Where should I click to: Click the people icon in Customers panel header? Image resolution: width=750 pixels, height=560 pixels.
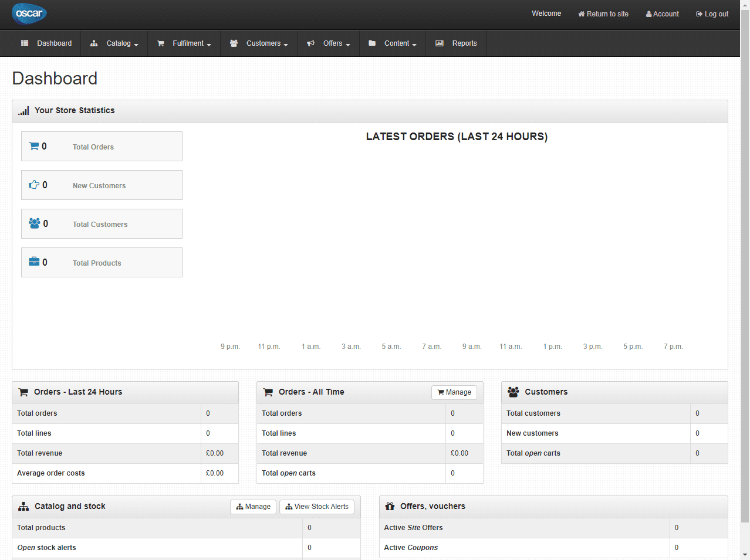[513, 392]
